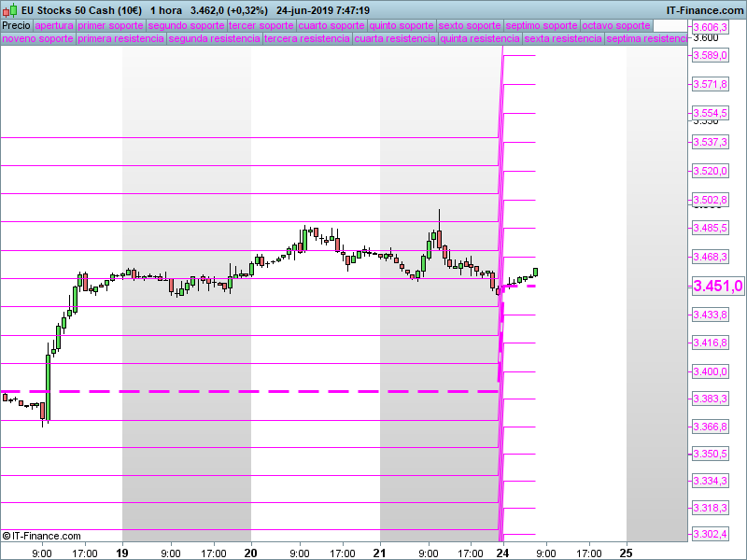The width and height of the screenshot is (747, 560).
Task: Click the current price tag 3.451,0
Action: 717,287
